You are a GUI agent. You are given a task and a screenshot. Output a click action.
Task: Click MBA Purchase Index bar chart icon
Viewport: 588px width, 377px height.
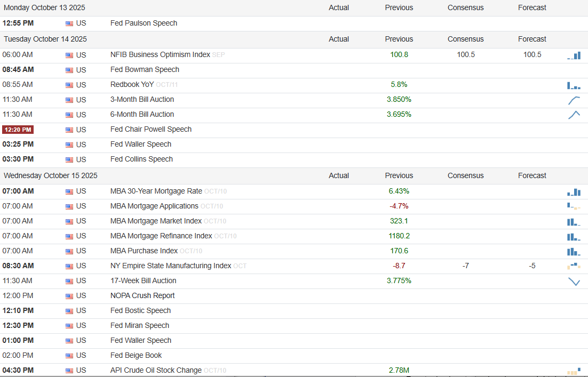click(574, 252)
